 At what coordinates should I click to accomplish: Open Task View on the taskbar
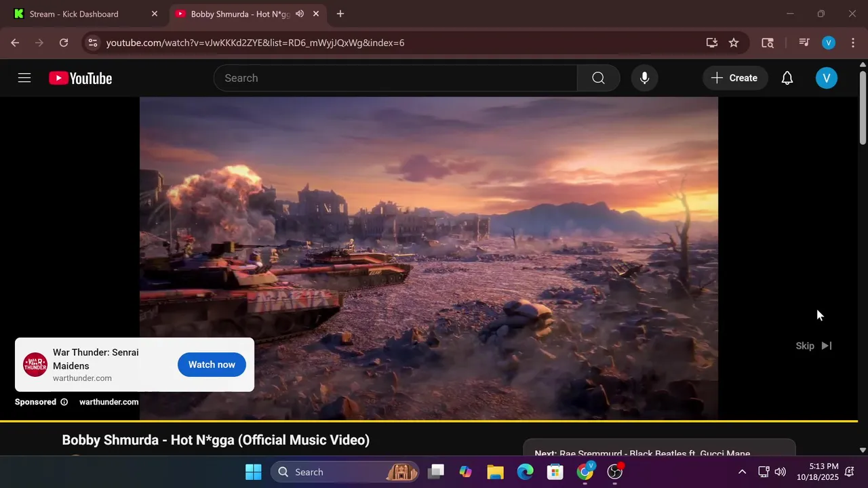[436, 472]
